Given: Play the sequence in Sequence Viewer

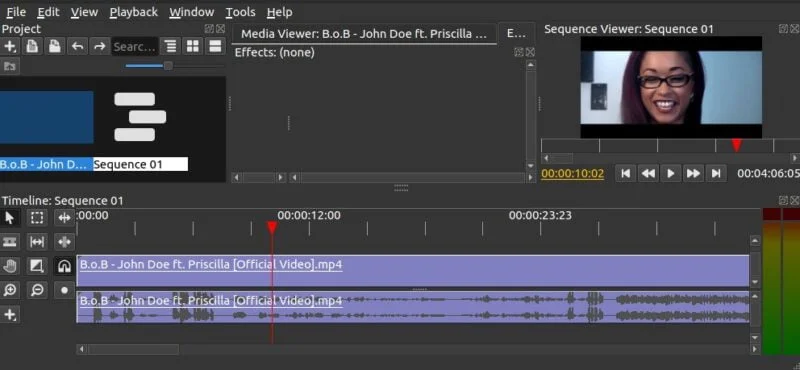Looking at the screenshot, I should point(670,174).
